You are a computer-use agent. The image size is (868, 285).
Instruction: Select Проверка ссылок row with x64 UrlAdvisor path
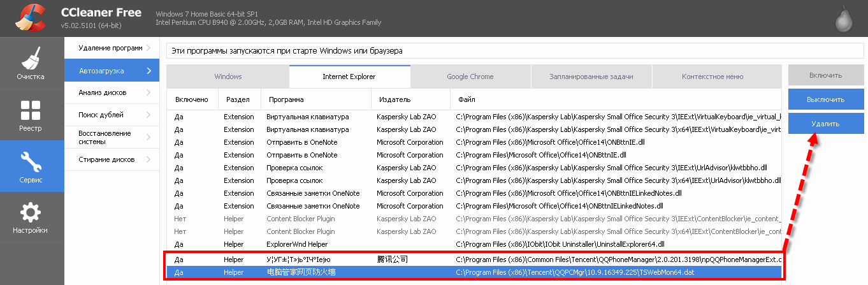474,180
